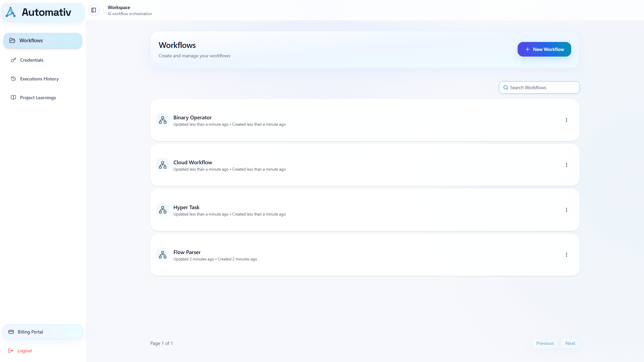Click the credit card icon in Billing Portal
The height and width of the screenshot is (362, 644).
(x=11, y=332)
